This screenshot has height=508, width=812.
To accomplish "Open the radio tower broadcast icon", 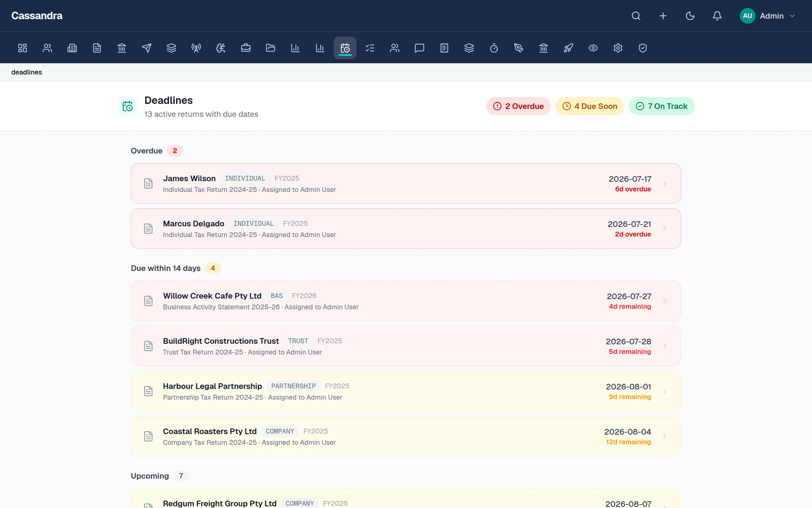I will [x=196, y=48].
